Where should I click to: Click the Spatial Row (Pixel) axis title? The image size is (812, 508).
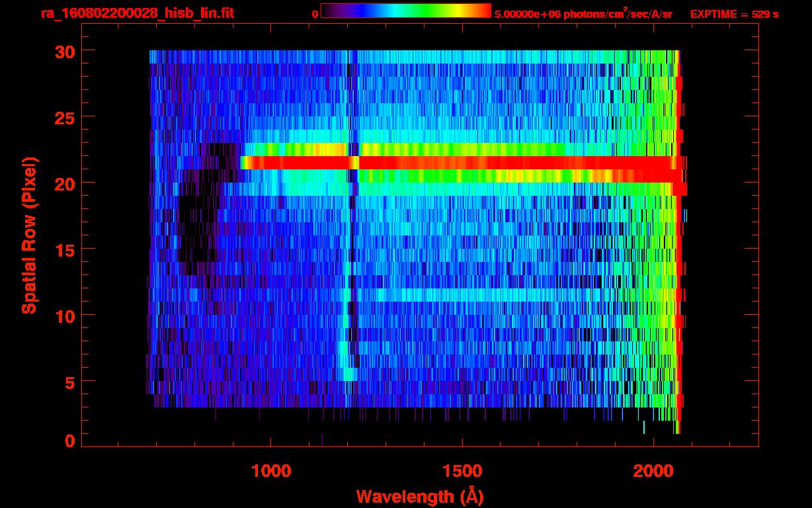(28, 235)
